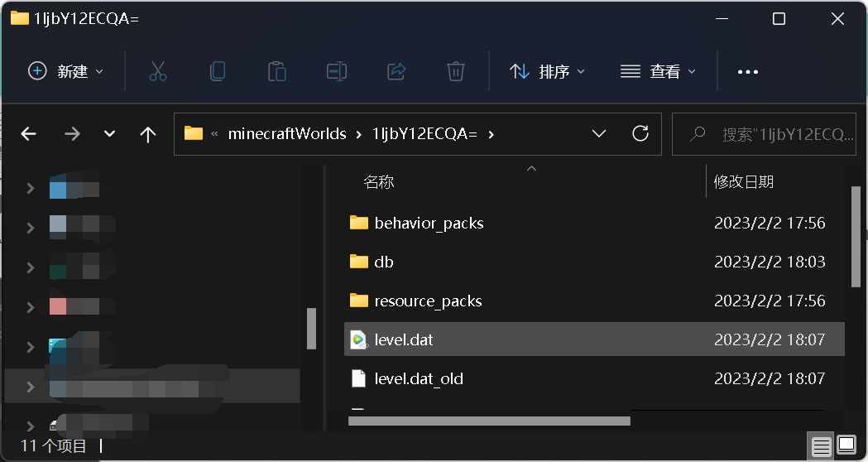Viewport: 868px width, 462px height.
Task: Click the hidden breadcrumb double-chevron
Action: pyautogui.click(x=214, y=134)
